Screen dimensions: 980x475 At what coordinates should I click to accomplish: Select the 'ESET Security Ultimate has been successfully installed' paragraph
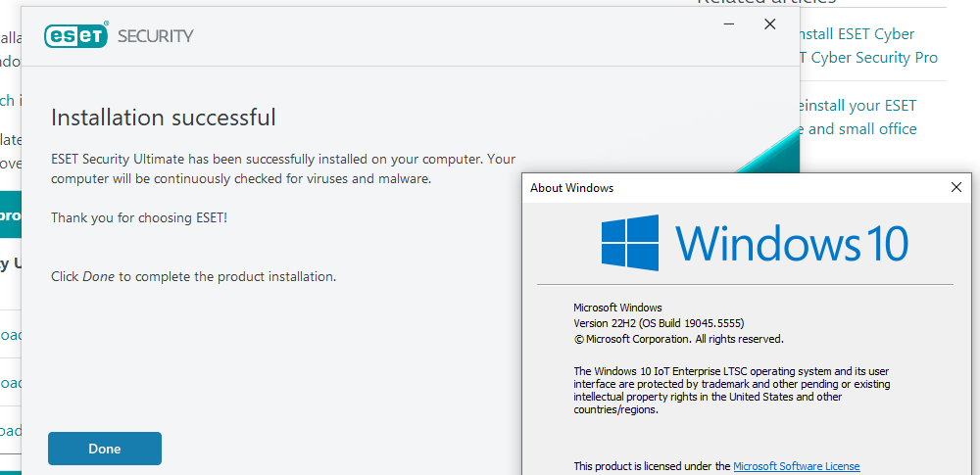coord(283,168)
